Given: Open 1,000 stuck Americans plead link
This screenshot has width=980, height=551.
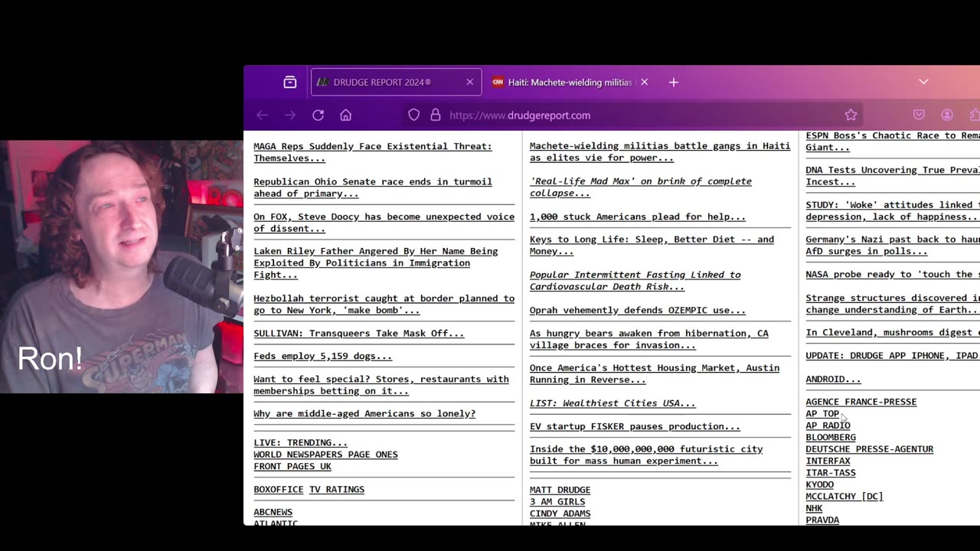Looking at the screenshot, I should pos(637,217).
